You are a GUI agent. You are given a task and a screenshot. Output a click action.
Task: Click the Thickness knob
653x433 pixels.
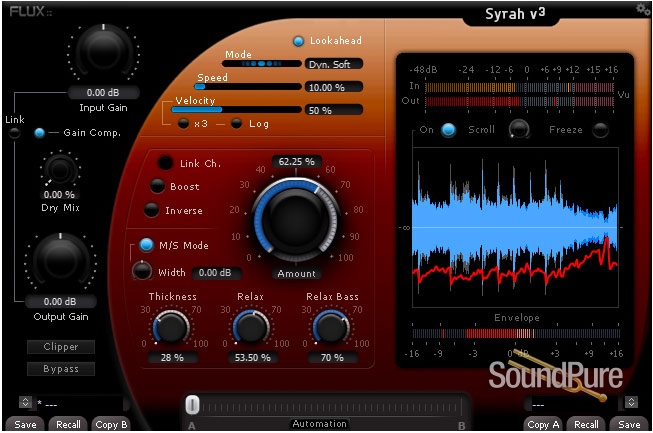click(x=172, y=327)
